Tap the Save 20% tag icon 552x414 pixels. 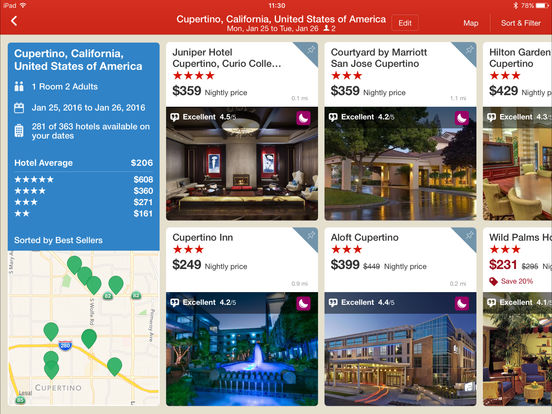493,281
